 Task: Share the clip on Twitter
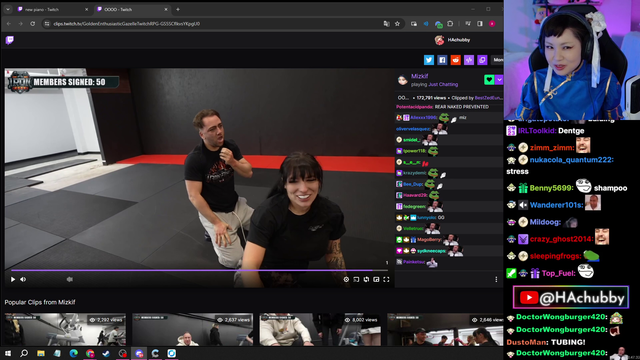pos(429,60)
